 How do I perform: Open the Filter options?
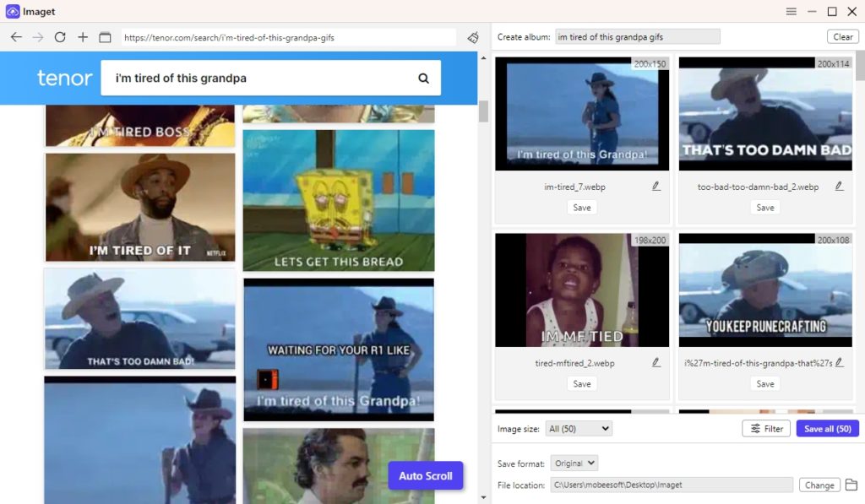[x=766, y=429]
